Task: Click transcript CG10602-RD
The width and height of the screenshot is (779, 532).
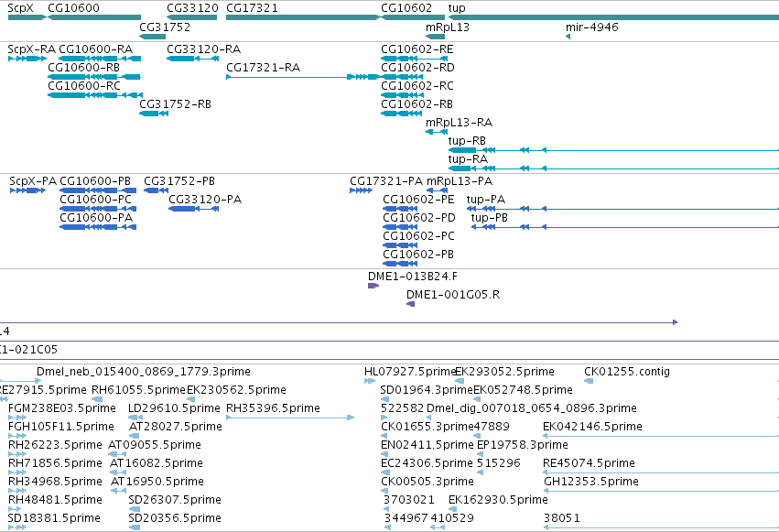Action: (x=402, y=77)
